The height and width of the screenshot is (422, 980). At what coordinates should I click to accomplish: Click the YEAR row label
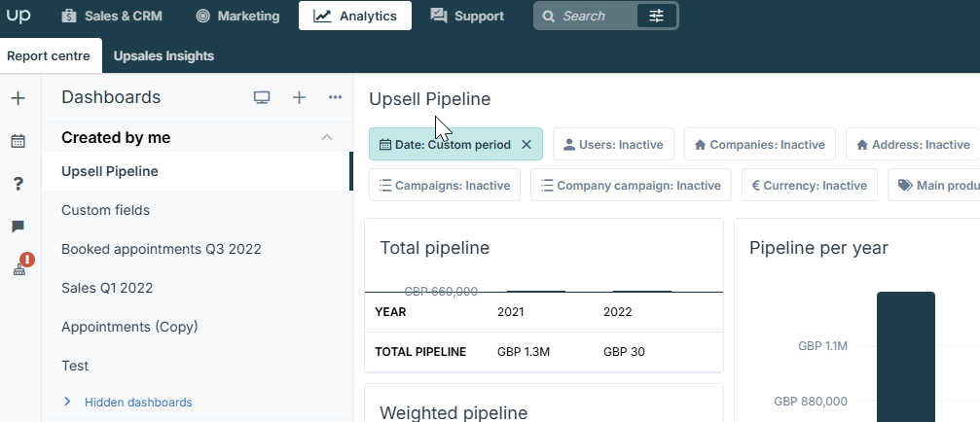pyautogui.click(x=390, y=312)
